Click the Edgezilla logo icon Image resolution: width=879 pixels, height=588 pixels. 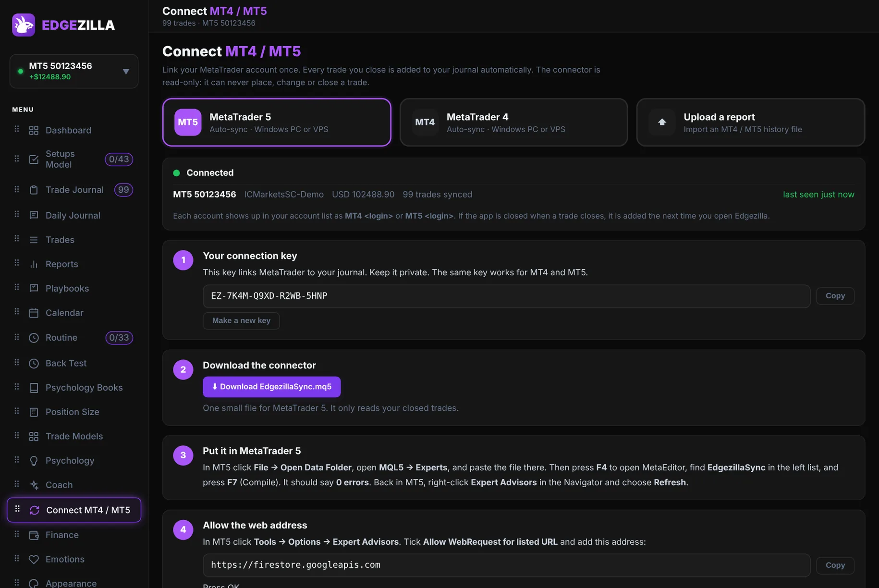click(24, 25)
